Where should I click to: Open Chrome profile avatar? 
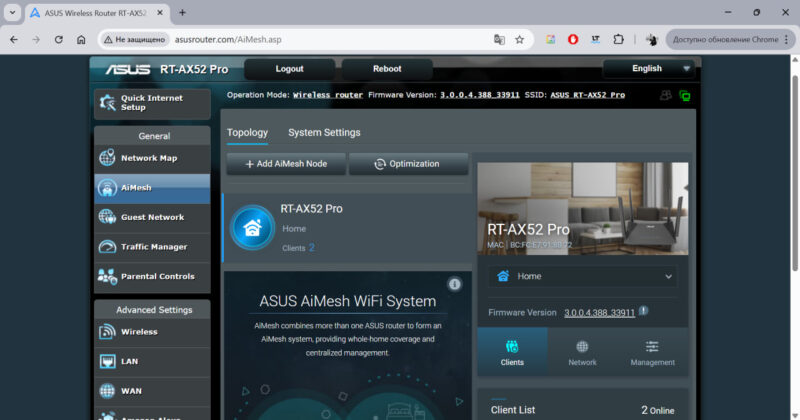point(652,39)
